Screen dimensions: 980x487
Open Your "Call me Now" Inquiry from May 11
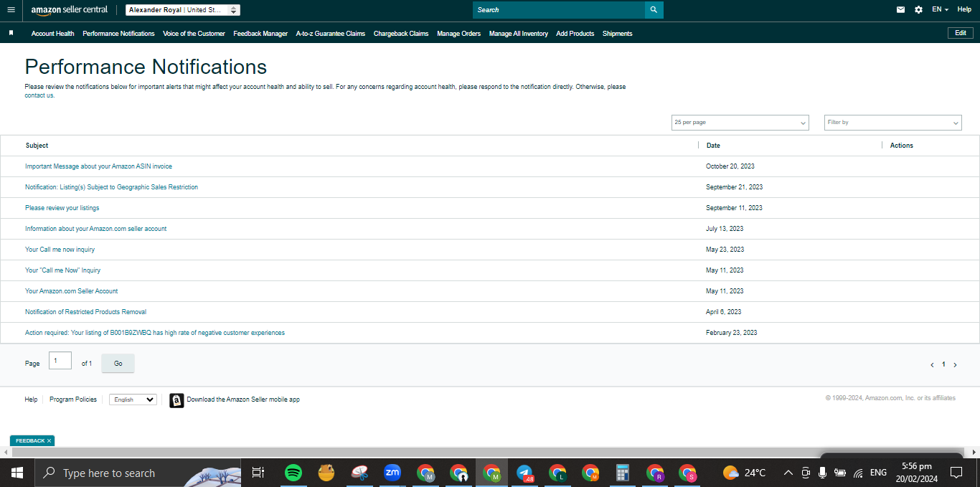[62, 270]
